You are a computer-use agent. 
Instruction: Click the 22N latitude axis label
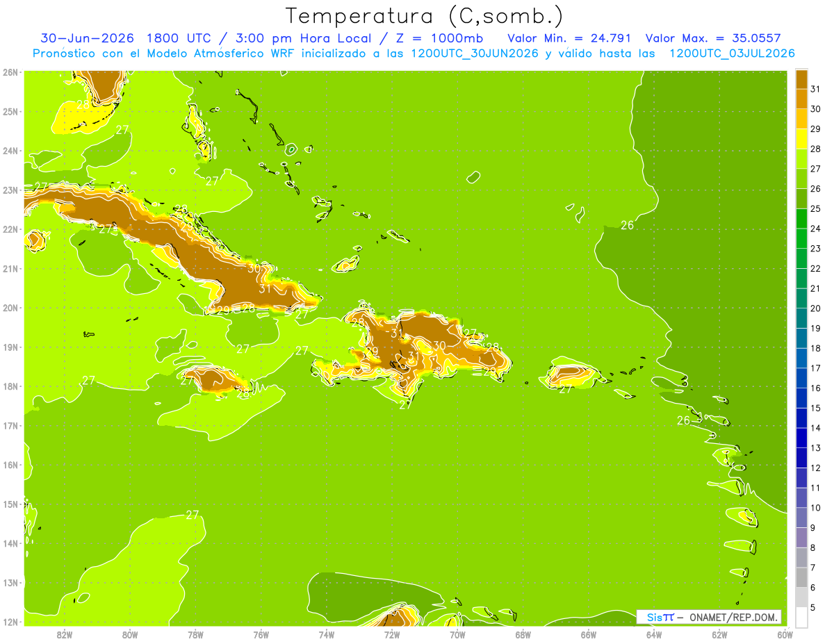click(10, 229)
